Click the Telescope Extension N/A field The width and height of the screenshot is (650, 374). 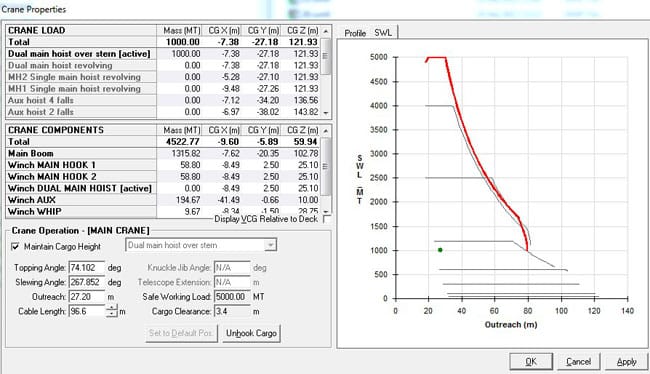tap(232, 282)
